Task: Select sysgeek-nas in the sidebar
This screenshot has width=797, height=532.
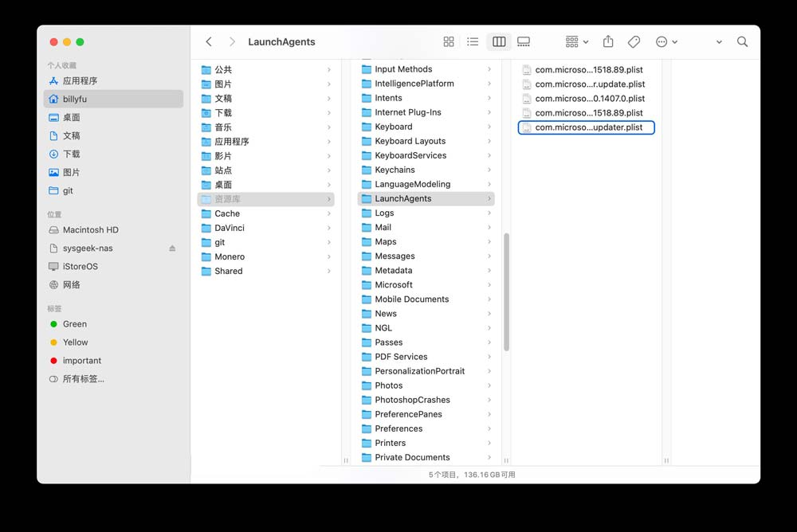Action: pyautogui.click(x=113, y=248)
